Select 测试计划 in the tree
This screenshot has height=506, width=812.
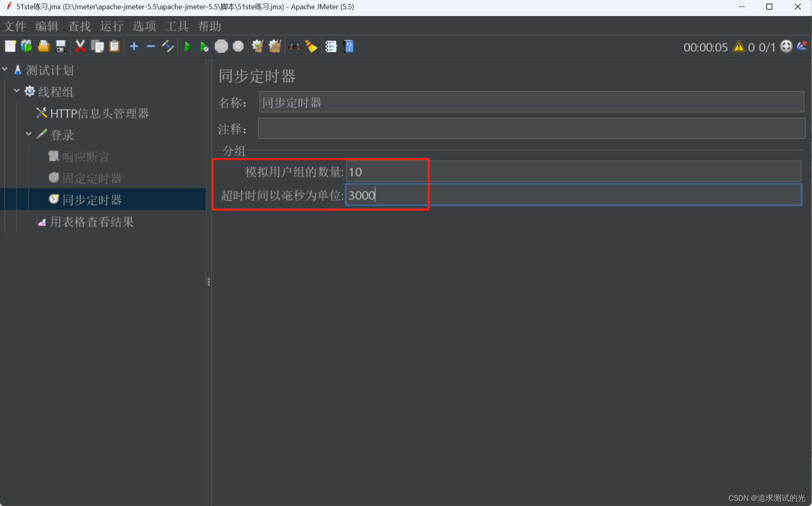point(50,70)
